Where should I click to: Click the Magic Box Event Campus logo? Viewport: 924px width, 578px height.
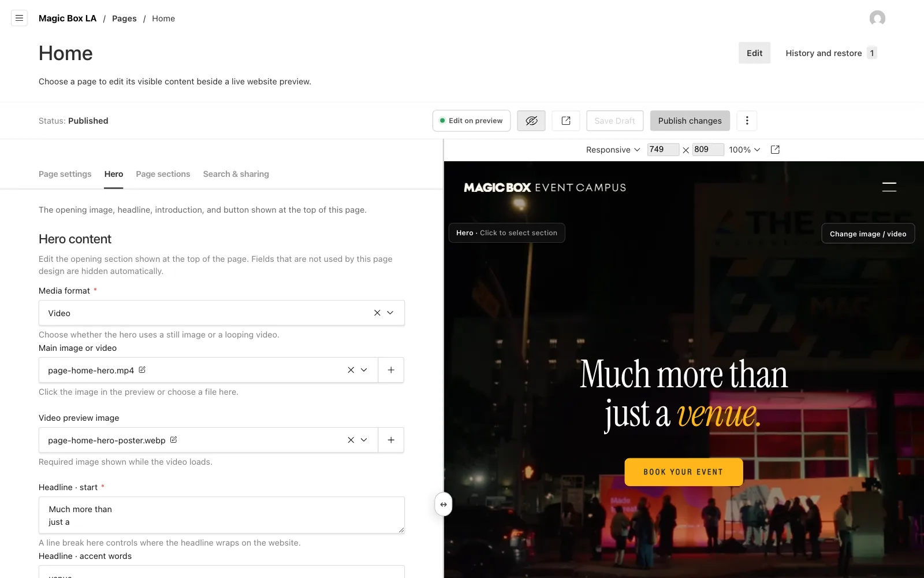tap(545, 187)
